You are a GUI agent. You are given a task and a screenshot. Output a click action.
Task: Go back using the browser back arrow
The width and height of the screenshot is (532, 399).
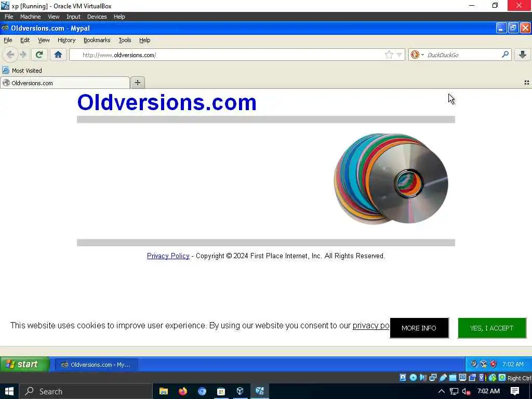[10, 55]
